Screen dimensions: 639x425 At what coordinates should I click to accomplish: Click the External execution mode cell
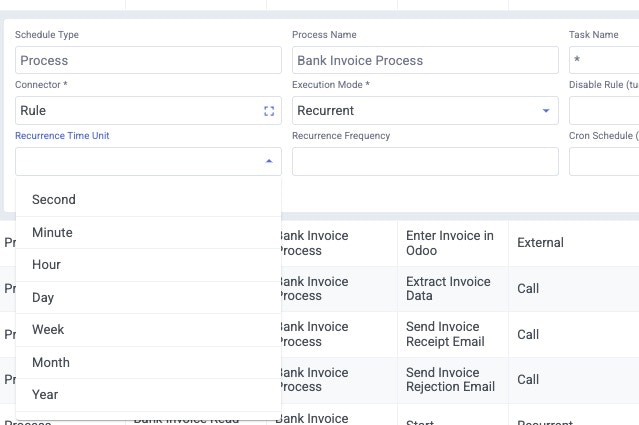[x=573, y=243]
